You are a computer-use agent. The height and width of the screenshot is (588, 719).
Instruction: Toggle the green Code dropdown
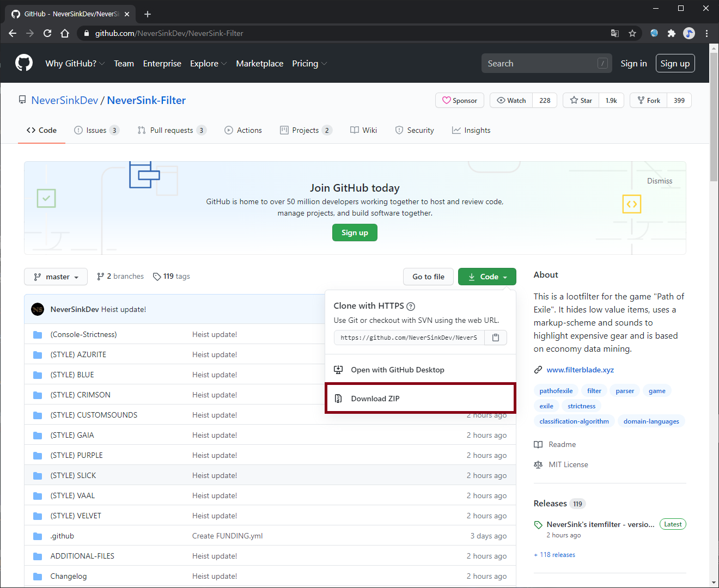[487, 277]
